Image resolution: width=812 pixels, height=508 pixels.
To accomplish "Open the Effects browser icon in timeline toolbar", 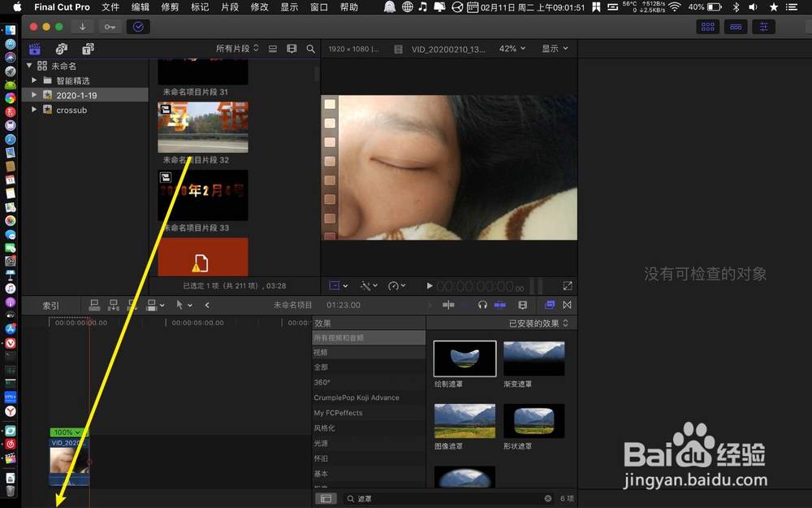I will coord(549,305).
